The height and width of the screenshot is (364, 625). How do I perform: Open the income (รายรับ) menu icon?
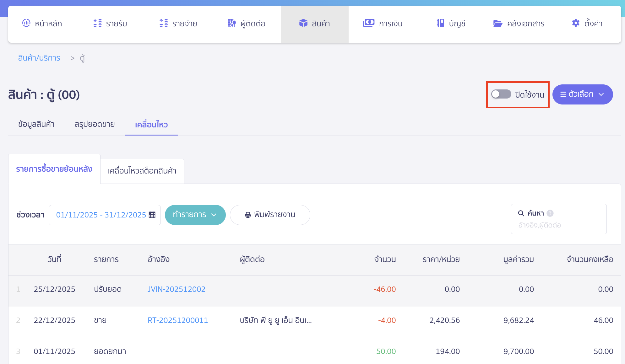pyautogui.click(x=98, y=23)
